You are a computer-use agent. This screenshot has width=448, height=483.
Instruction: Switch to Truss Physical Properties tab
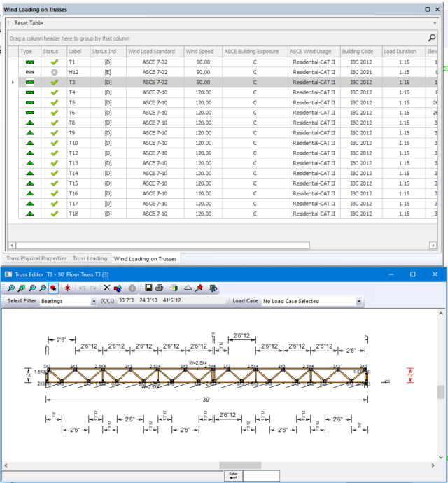(x=35, y=258)
